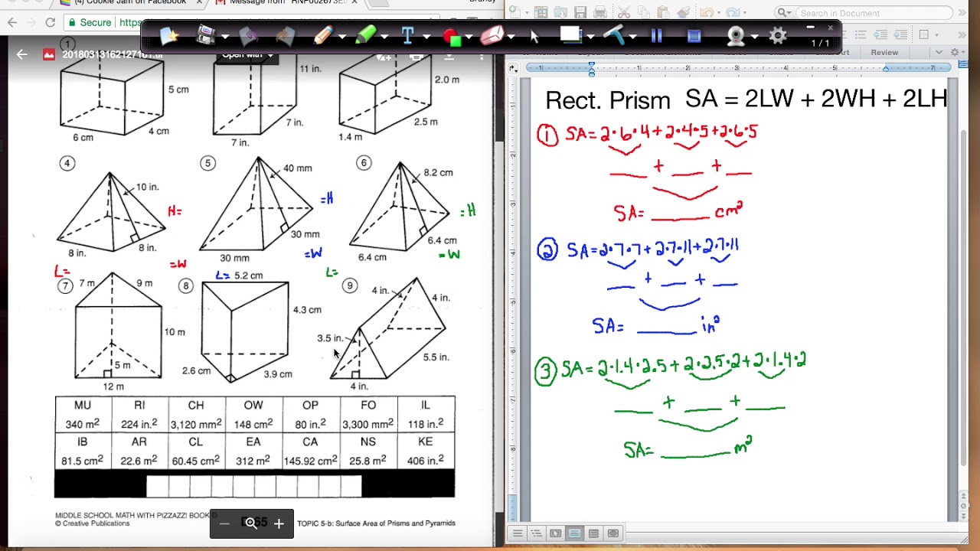Expand the pencil tool options arrow
Viewport: 980px width, 551px height.
[341, 37]
